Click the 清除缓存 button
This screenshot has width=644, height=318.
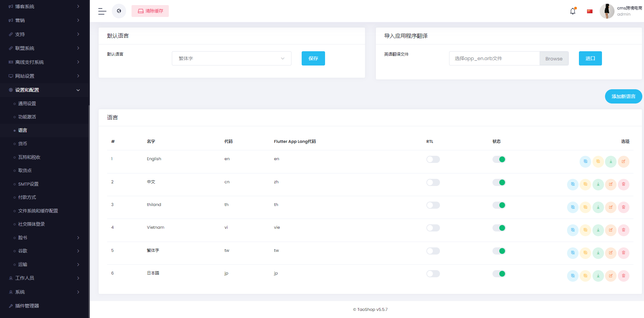coord(150,11)
